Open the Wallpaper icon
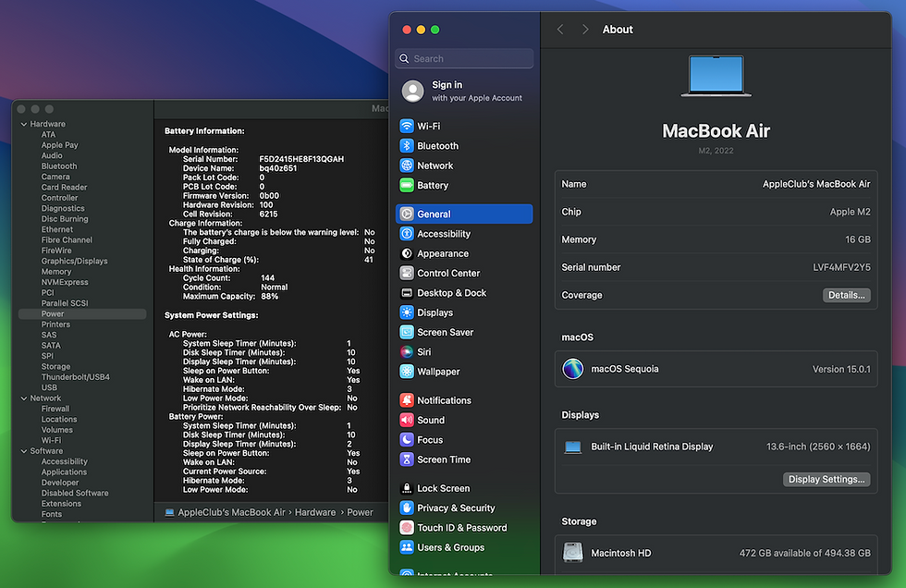Screen dimensions: 906x588 pos(407,372)
